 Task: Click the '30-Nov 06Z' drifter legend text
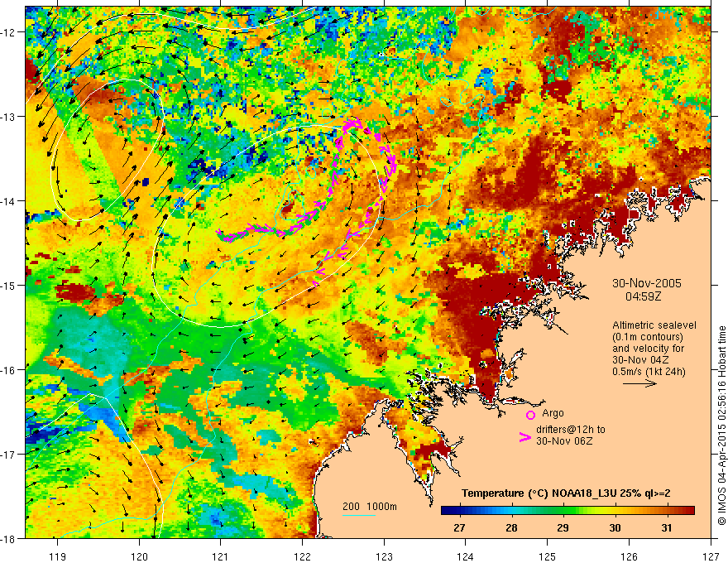[564, 441]
